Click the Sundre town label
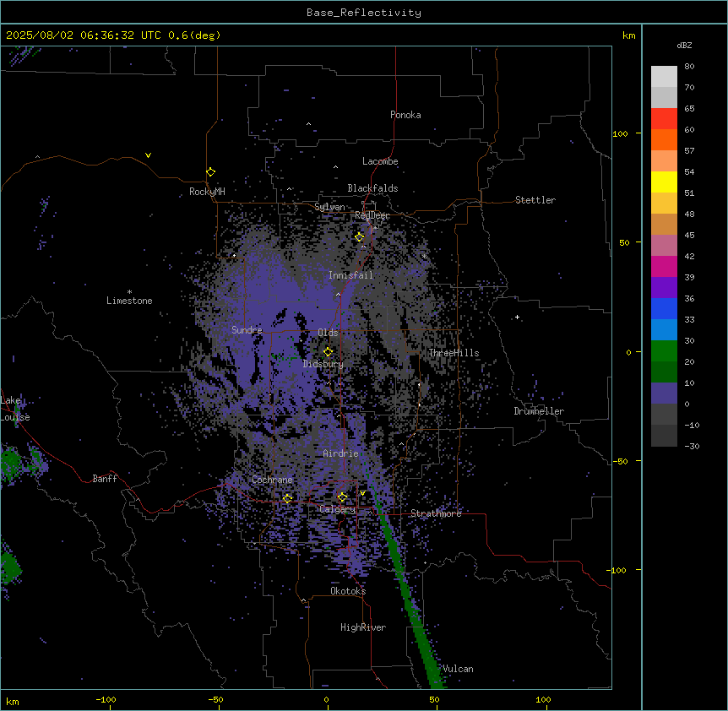Image resolution: width=728 pixels, height=711 pixels. pyautogui.click(x=247, y=330)
